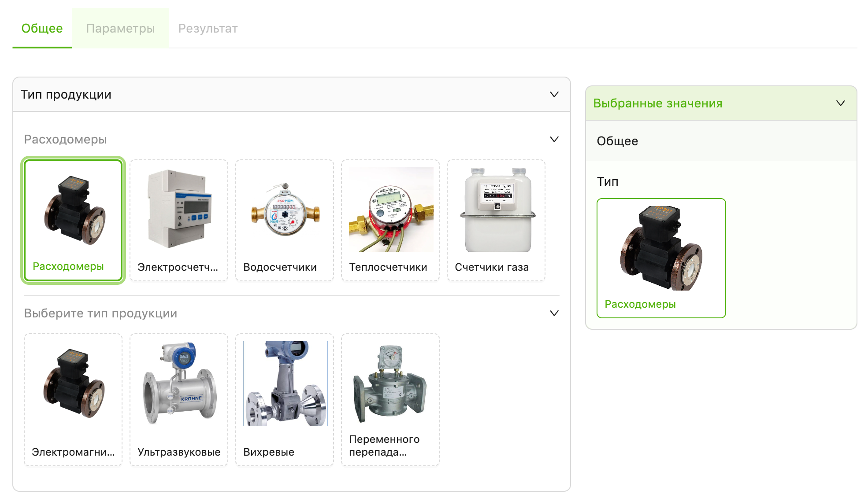
Task: Collapse the Тип продукции panel chevron
Action: pyautogui.click(x=554, y=95)
